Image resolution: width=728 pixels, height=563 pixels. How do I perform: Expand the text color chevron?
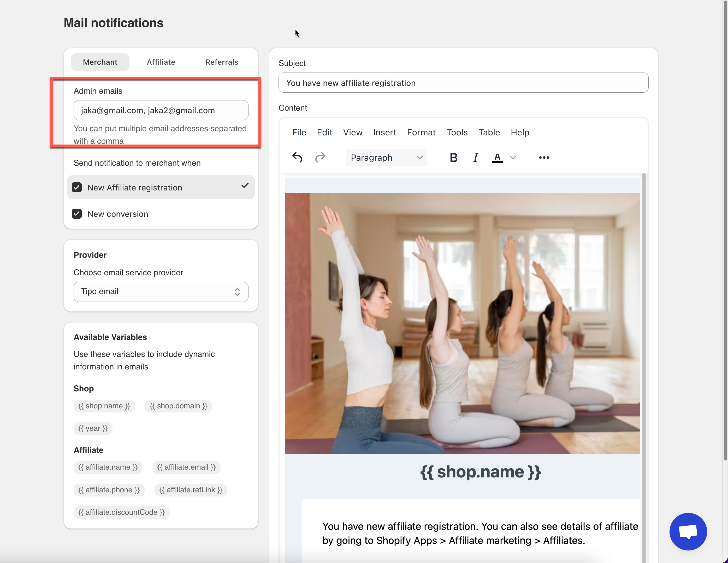(513, 157)
